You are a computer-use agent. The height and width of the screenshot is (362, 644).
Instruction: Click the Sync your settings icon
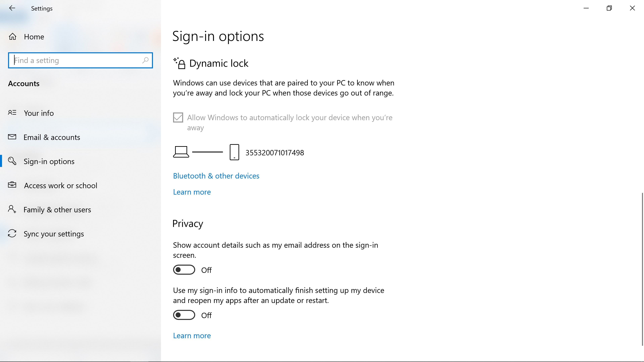[x=12, y=234]
